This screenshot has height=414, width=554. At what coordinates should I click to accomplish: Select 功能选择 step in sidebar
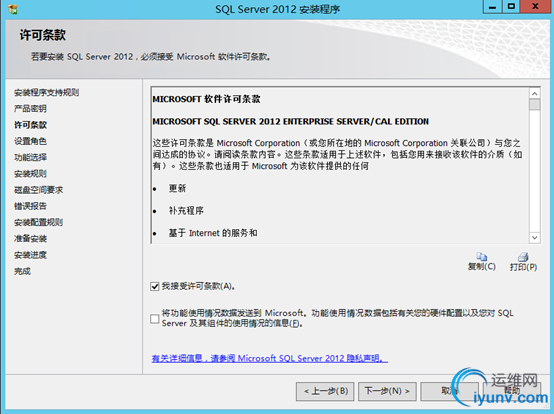(30, 158)
